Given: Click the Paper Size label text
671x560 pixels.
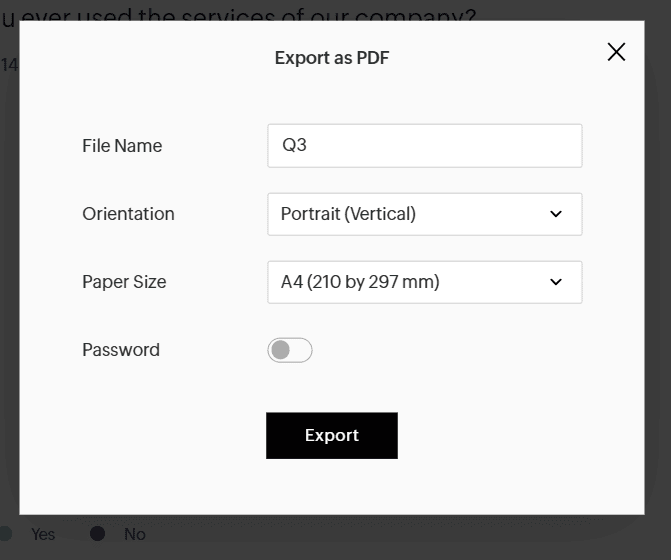Looking at the screenshot, I should [124, 282].
